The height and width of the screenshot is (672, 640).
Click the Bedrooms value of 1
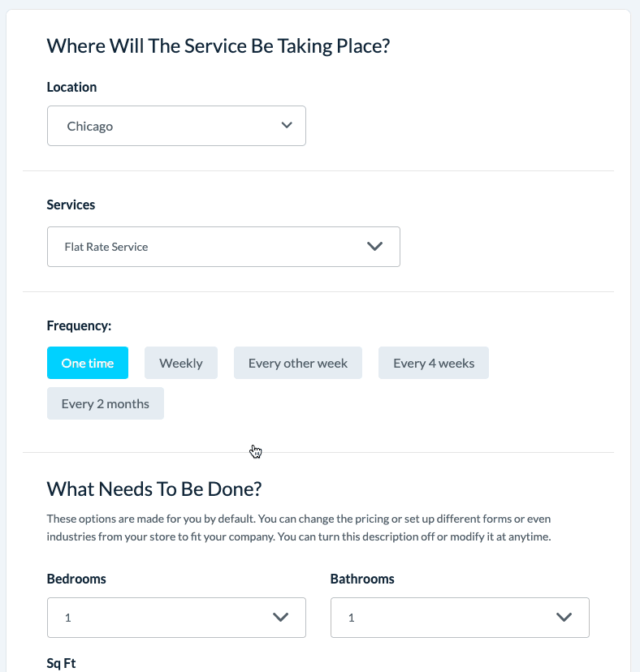[69, 618]
